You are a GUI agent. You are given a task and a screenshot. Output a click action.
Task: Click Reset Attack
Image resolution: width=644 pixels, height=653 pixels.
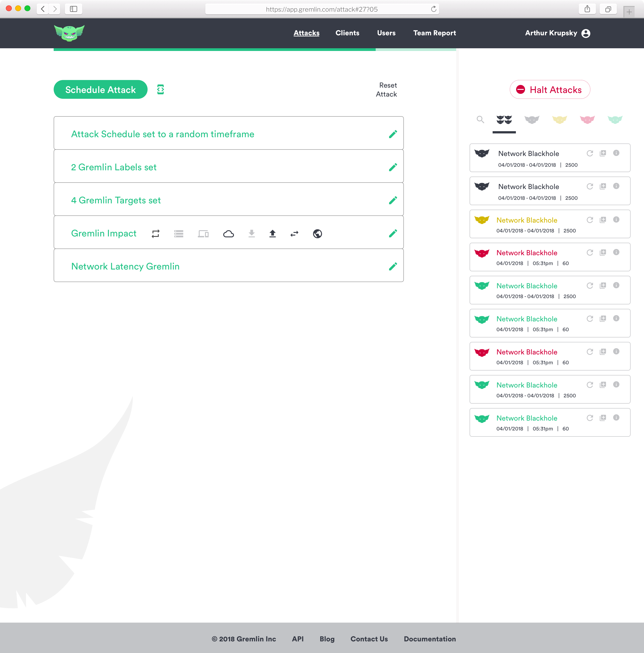387,90
